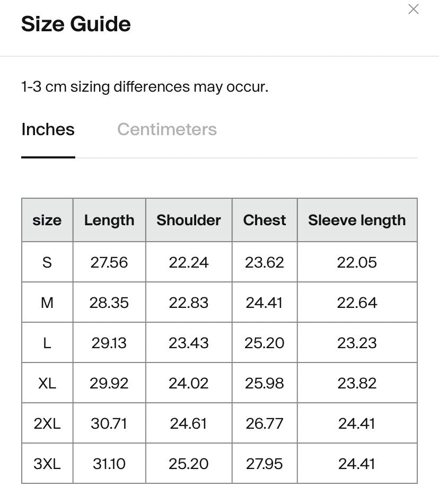The width and height of the screenshot is (439, 504).
Task: Close the Size Guide dialog
Action: [x=414, y=9]
